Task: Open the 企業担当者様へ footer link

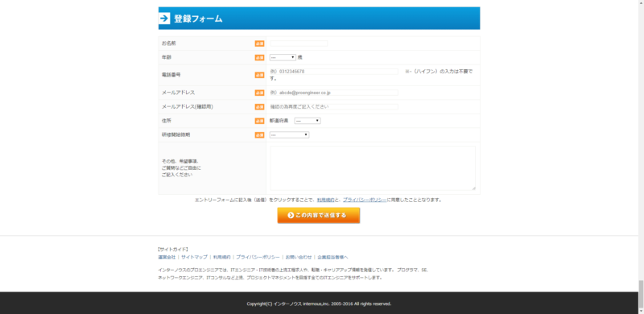Action: click(x=332, y=257)
